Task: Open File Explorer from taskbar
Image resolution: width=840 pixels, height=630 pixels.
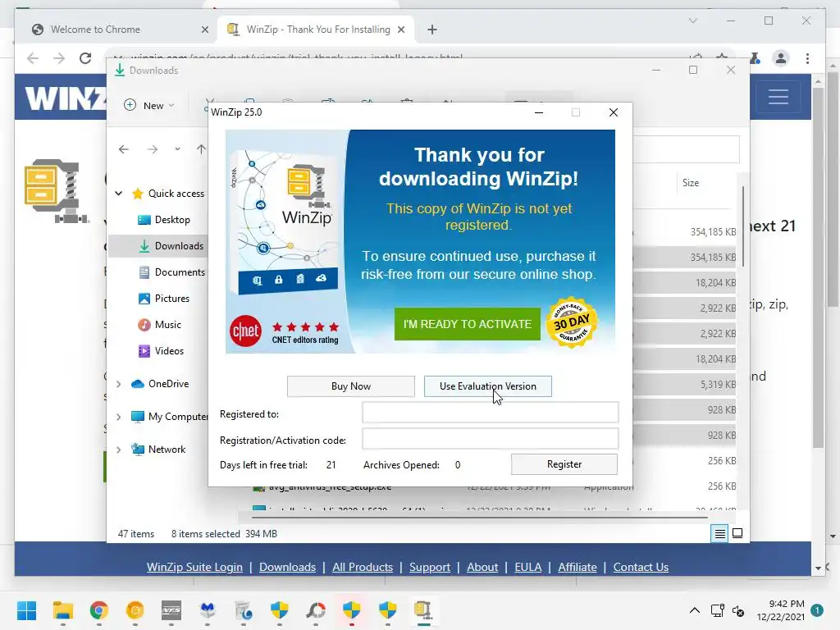Action: [62, 610]
